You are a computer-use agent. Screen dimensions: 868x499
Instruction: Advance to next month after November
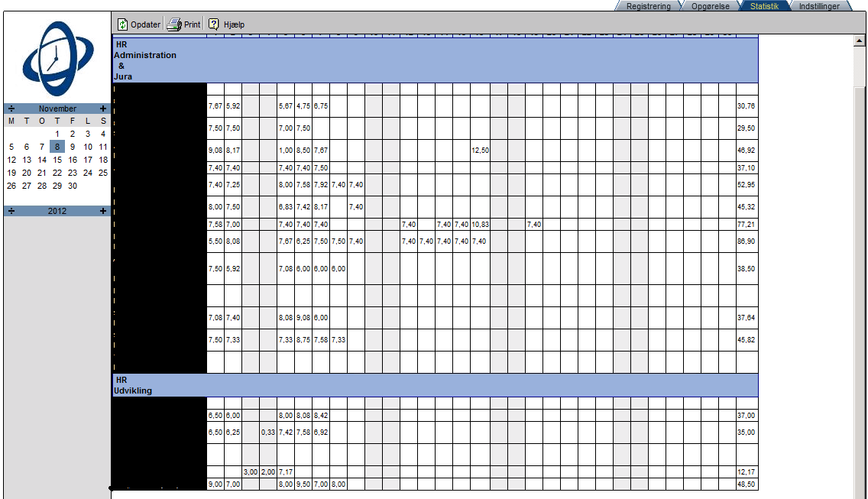(103, 109)
